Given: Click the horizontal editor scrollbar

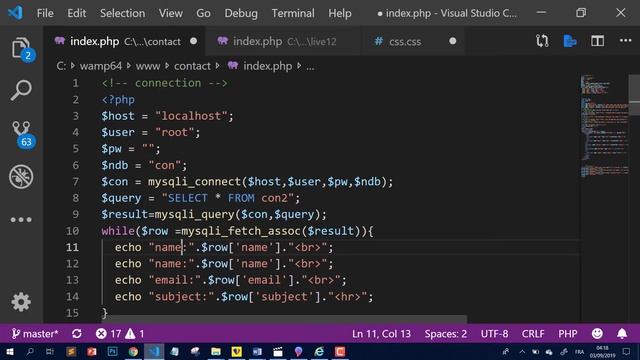Looking at the screenshot, I should (284, 319).
